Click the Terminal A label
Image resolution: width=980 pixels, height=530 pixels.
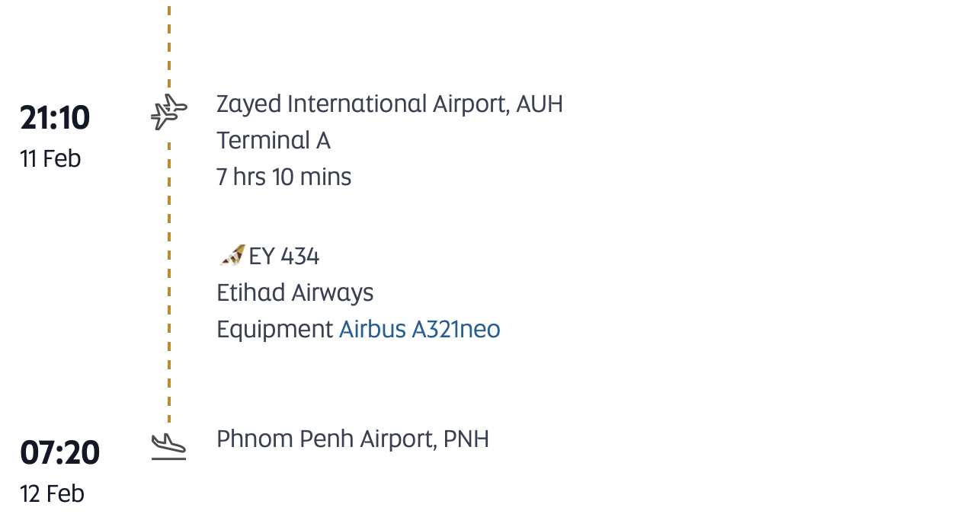(x=274, y=140)
